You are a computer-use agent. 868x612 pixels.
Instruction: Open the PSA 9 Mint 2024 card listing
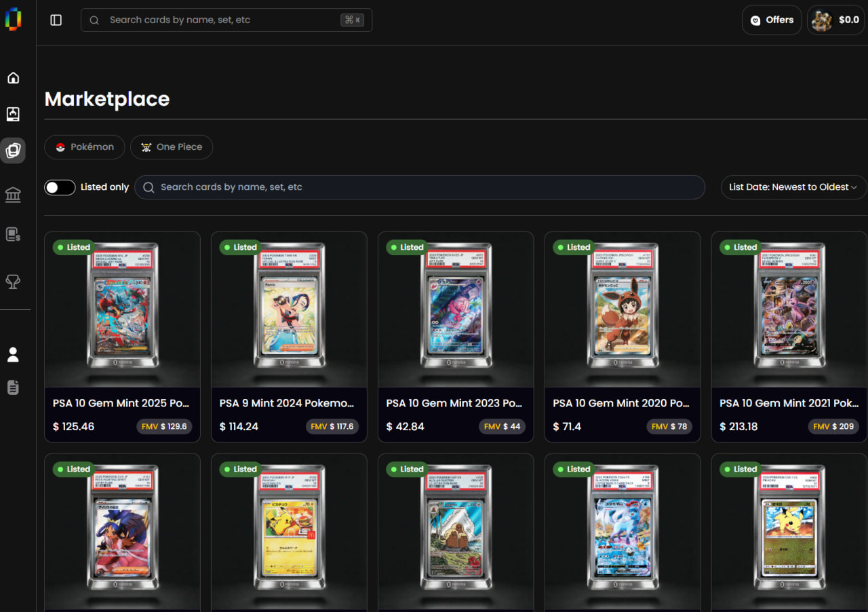tap(289, 337)
